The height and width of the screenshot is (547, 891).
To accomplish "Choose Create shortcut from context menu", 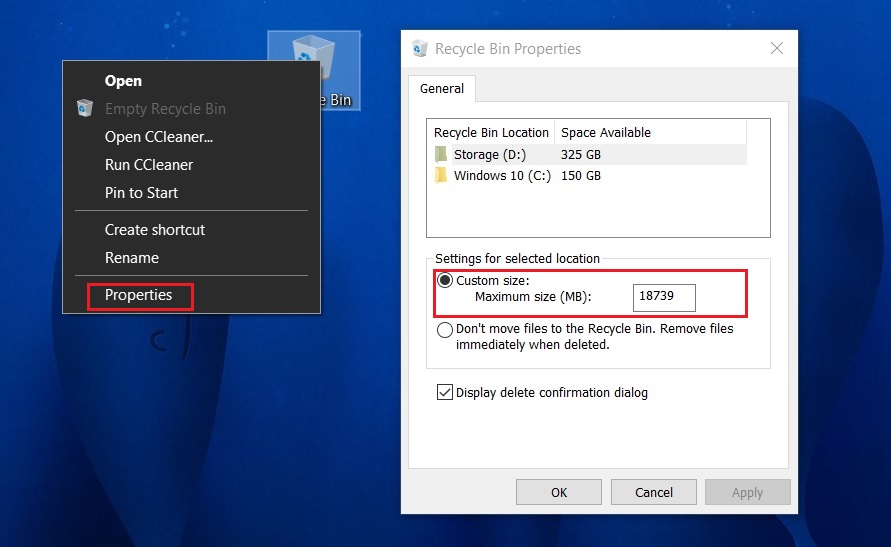I will pos(191,229).
